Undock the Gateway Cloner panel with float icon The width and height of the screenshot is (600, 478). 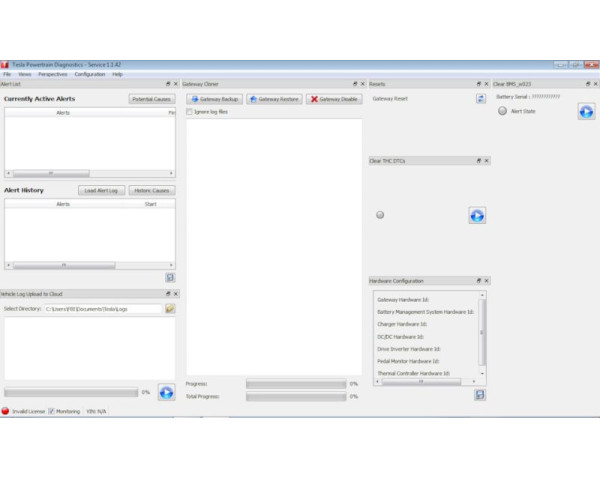[x=353, y=84]
